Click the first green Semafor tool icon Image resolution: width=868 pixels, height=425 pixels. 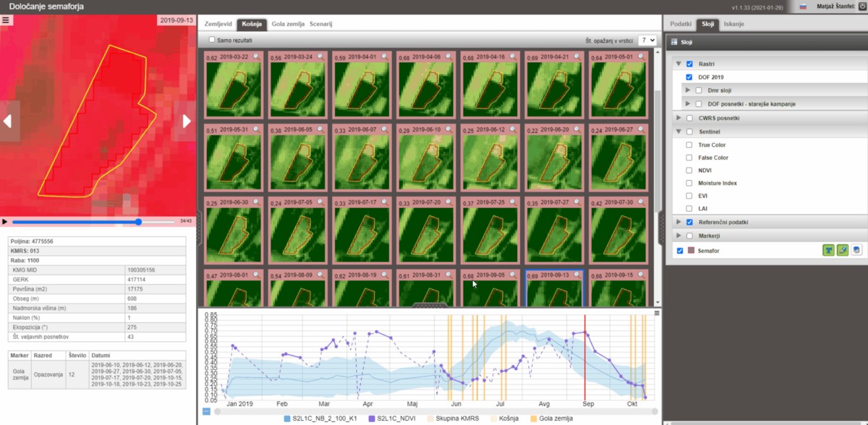click(x=828, y=250)
